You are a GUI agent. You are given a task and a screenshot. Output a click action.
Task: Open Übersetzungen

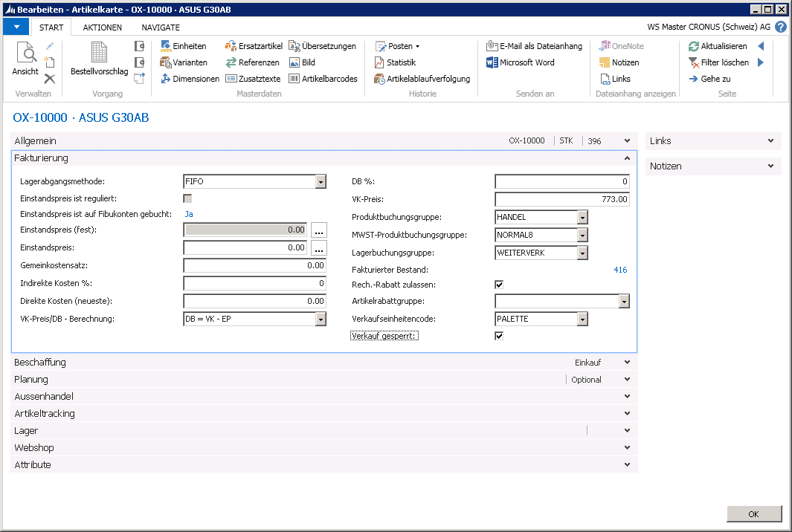click(322, 46)
